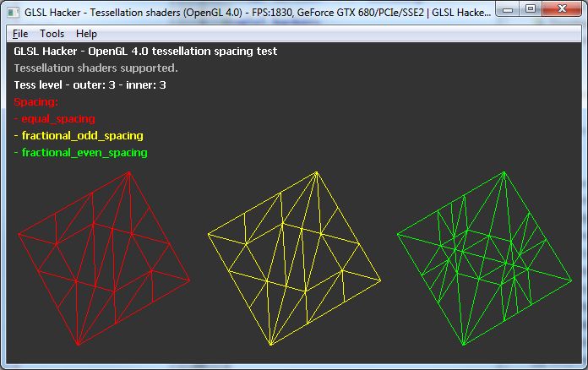This screenshot has width=588, height=370.
Task: Click the GLSL Hacker app icon in title bar
Action: click(x=14, y=13)
